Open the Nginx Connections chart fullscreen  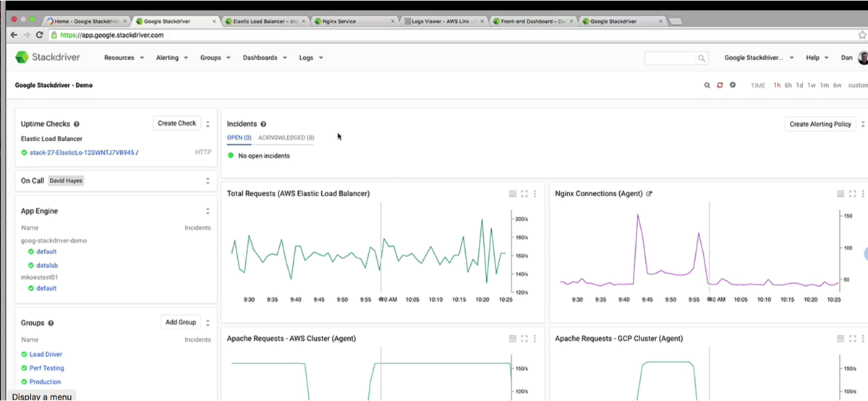[x=853, y=194]
